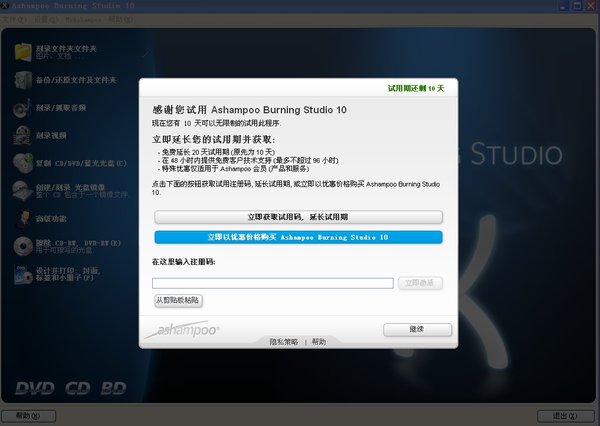Click the 退出(X) exit button in the main window
This screenshot has height=426, width=600.
point(565,416)
